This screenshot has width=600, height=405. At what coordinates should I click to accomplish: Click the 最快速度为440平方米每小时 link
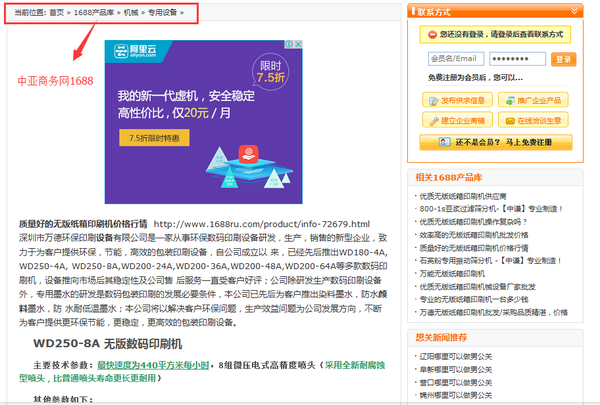point(153,365)
